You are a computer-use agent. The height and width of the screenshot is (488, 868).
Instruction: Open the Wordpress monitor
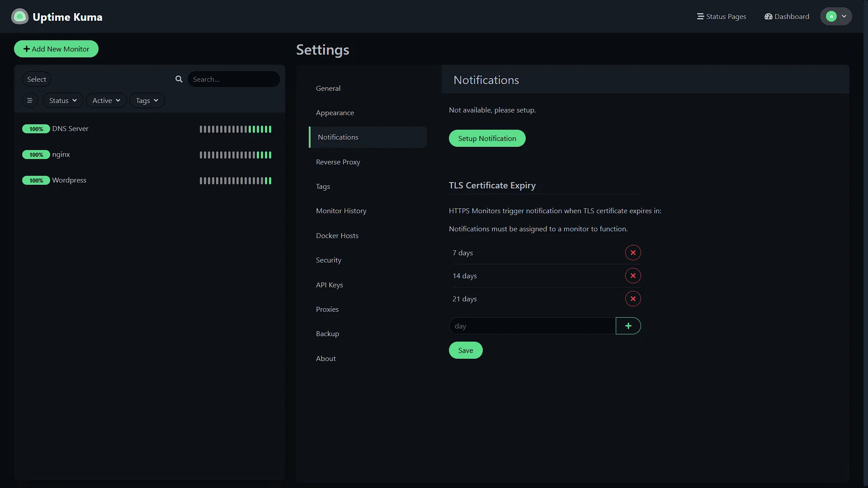[149, 180]
